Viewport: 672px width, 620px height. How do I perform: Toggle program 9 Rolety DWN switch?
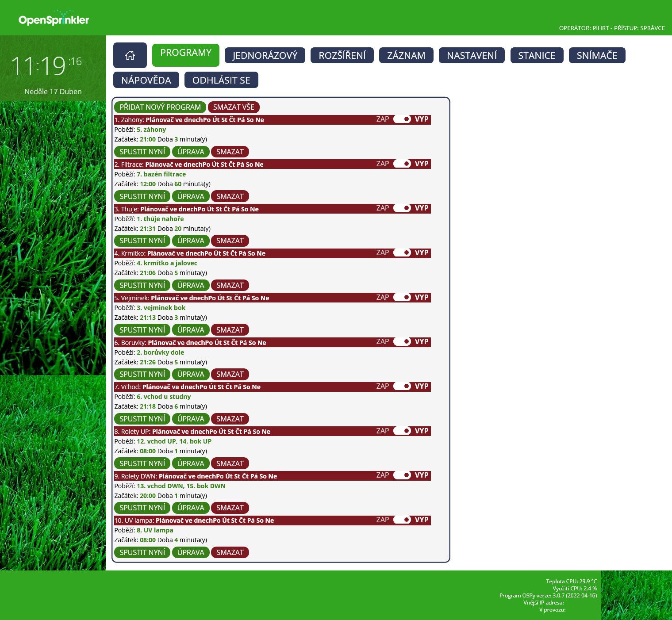point(402,475)
